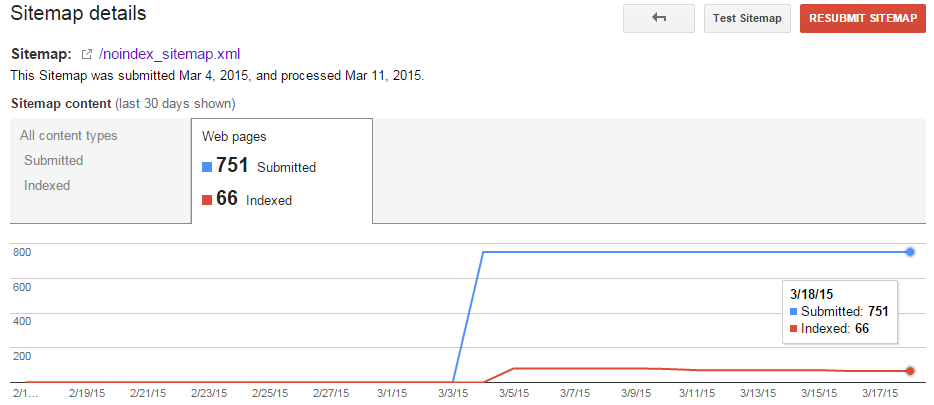Click the Test Sitemap button

(747, 18)
